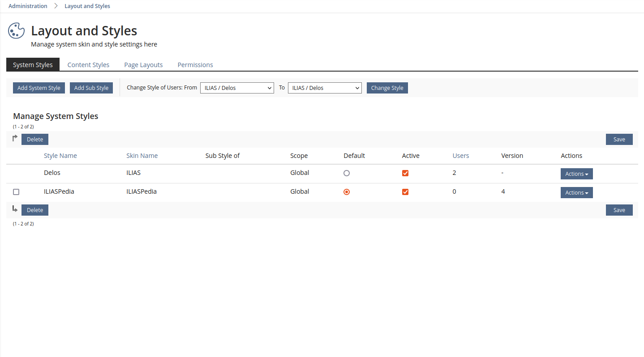Click the palette icon beside Layout and Styles
644x357 pixels.
pyautogui.click(x=17, y=31)
